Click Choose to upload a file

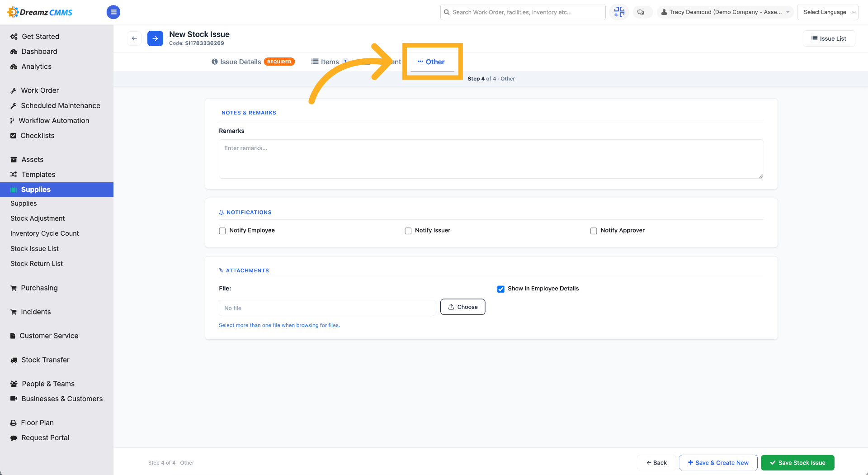pos(462,307)
